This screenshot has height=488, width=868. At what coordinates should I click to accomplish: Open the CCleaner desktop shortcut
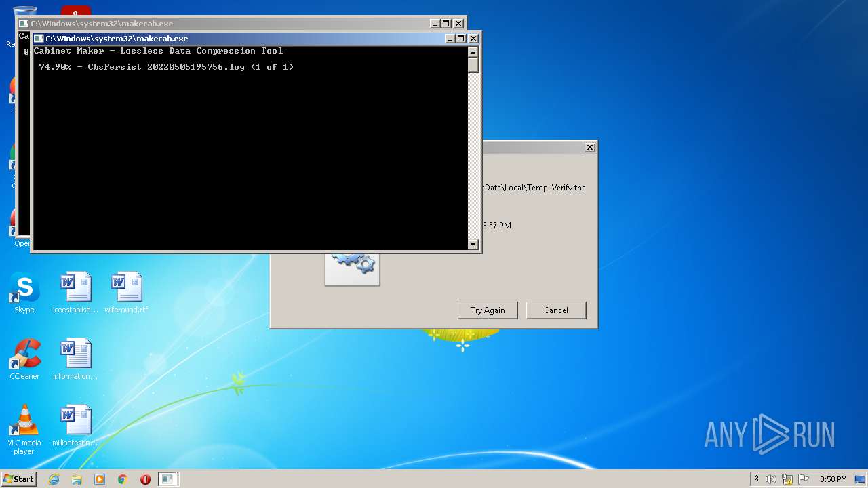24,359
